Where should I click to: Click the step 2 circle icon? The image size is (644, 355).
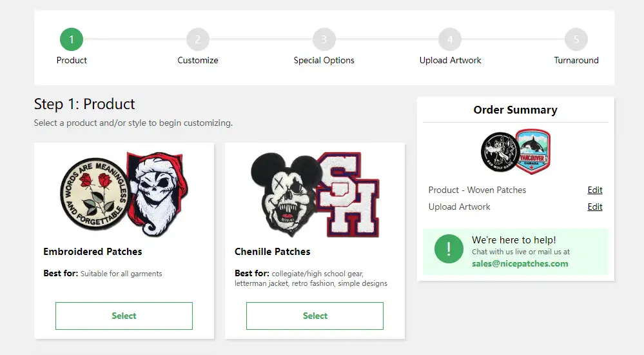198,39
